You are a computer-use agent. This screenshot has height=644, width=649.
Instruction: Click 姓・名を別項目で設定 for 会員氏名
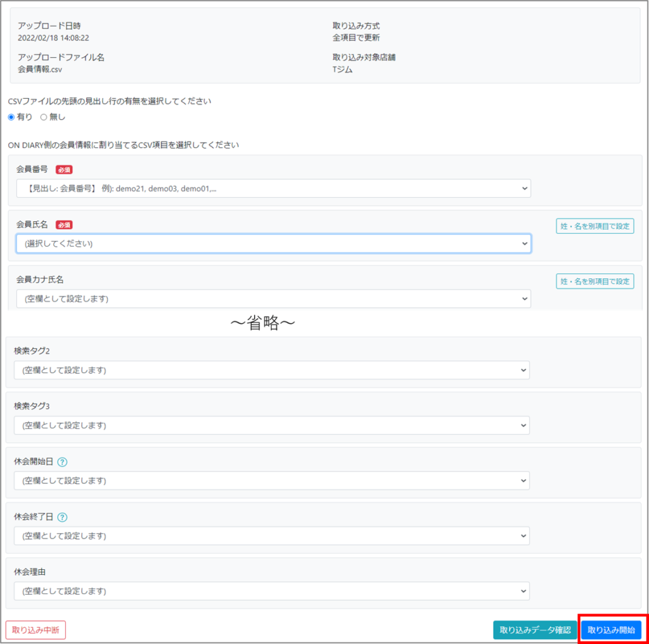pyautogui.click(x=594, y=226)
